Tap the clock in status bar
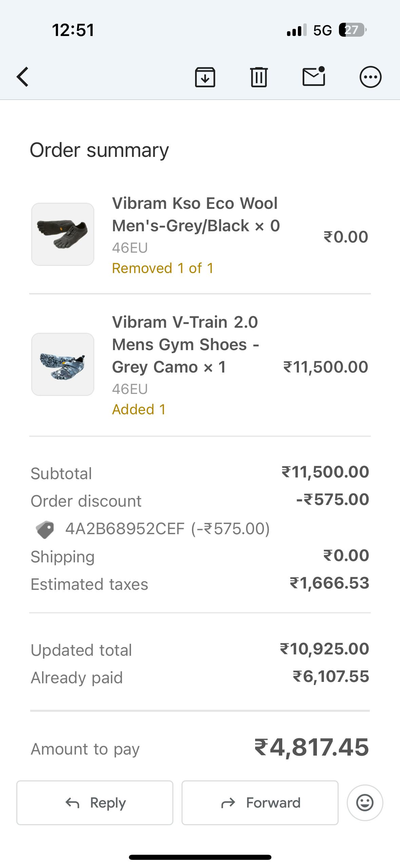Image resolution: width=400 pixels, height=868 pixels. 73,30
